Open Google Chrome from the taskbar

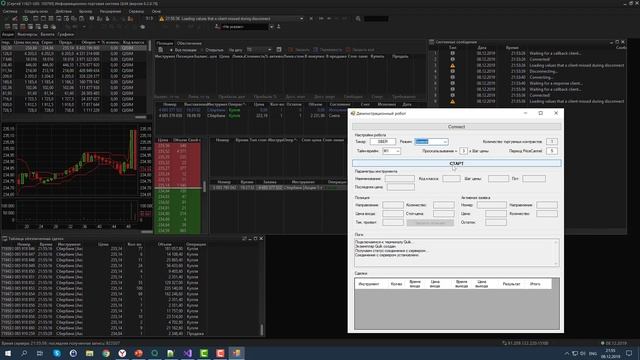pyautogui.click(x=106, y=353)
